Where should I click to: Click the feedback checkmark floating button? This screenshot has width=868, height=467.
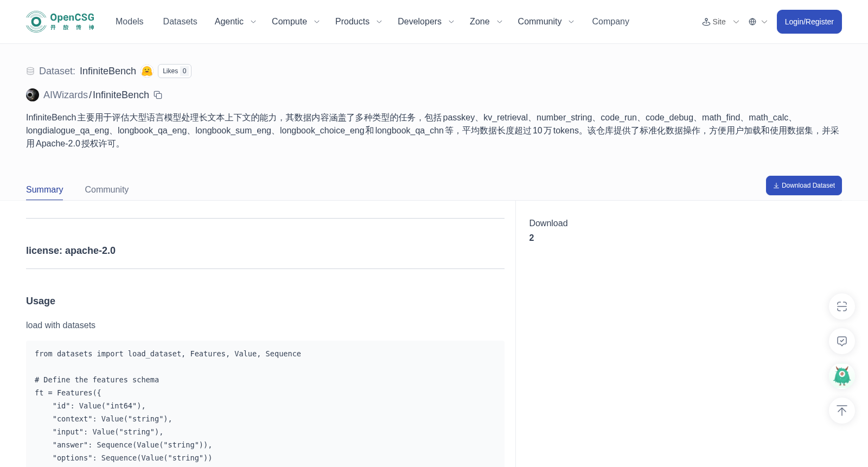pos(842,341)
